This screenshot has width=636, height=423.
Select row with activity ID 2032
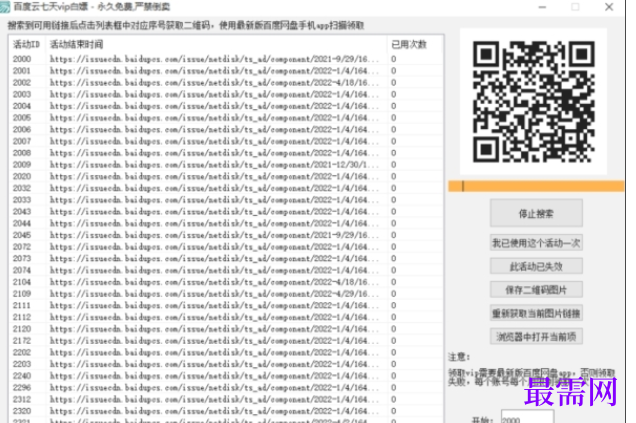[x=226, y=188]
